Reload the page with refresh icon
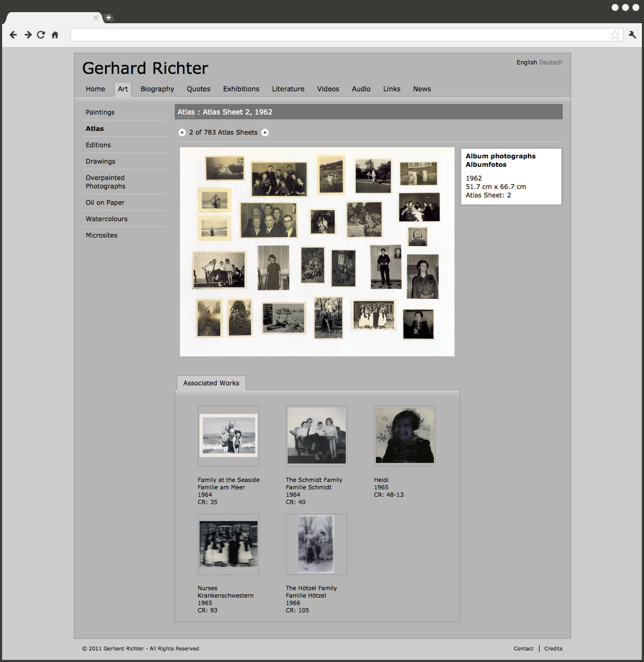This screenshot has height=662, width=644. (41, 35)
